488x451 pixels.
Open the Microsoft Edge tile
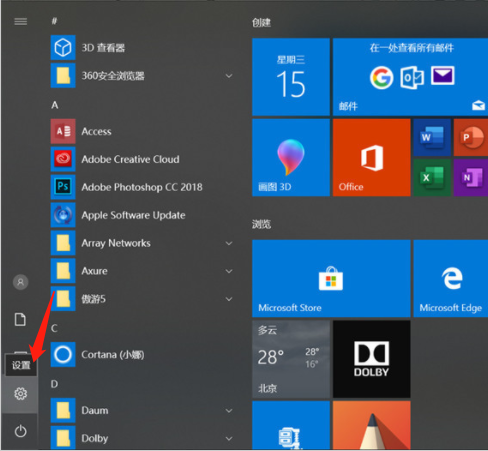(x=451, y=278)
